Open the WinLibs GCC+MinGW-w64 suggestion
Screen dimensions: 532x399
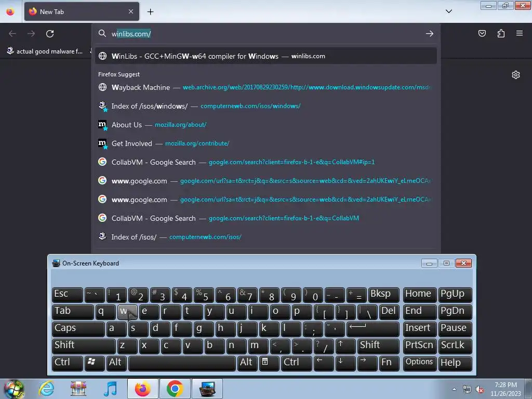click(266, 56)
